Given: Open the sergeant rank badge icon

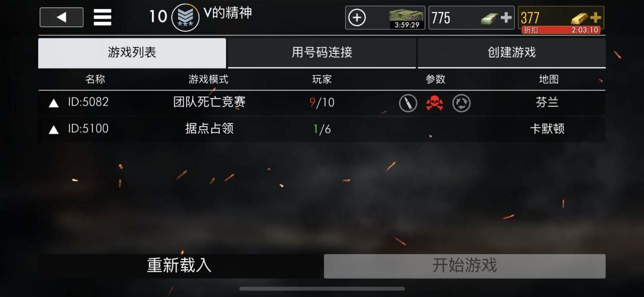Looking at the screenshot, I should (185, 18).
